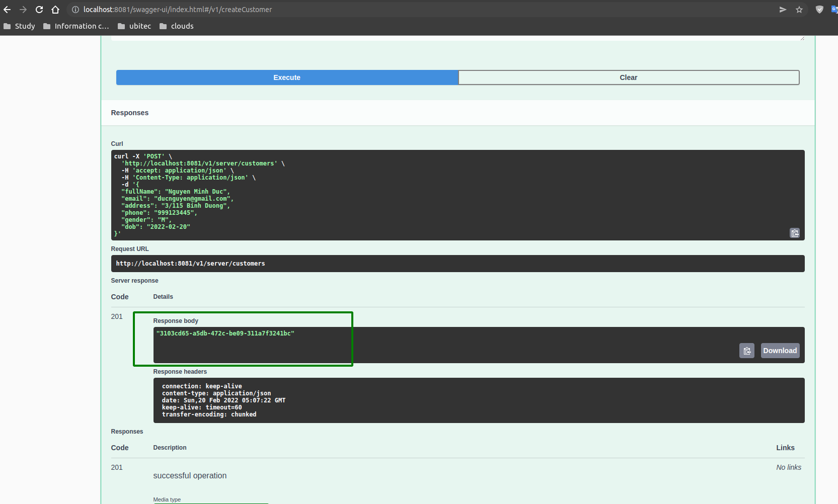Open the Study bookmarks folder
This screenshot has width=838, height=504.
pyautogui.click(x=19, y=26)
